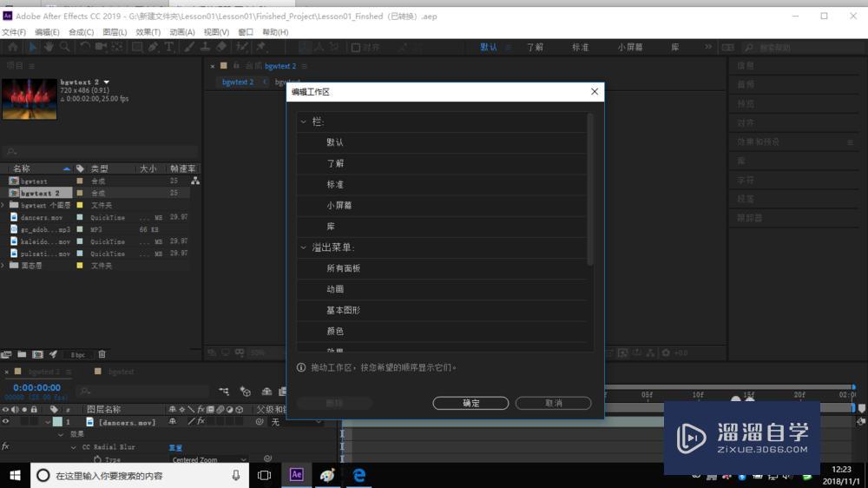Open the parent 无 dropdown for dancers.mov

point(296,422)
